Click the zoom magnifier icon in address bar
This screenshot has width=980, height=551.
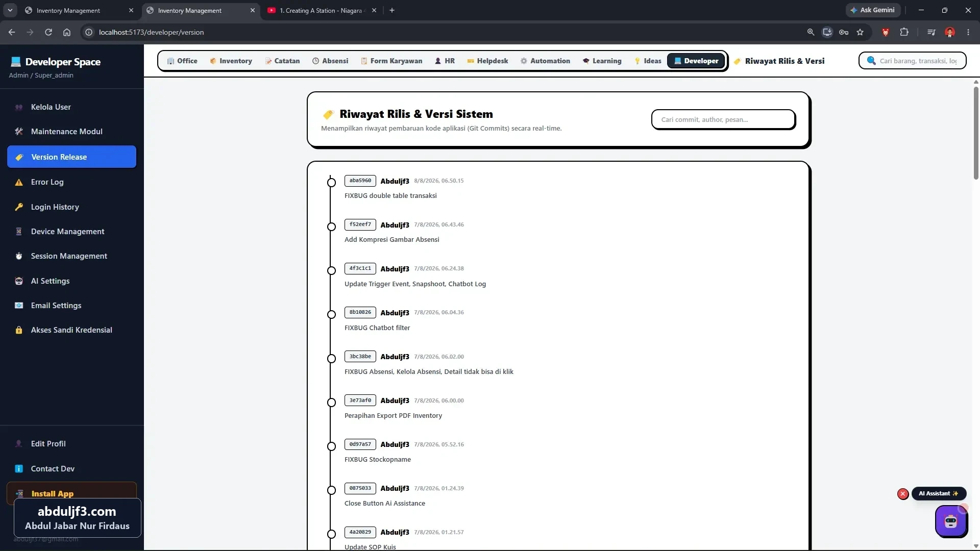point(811,32)
